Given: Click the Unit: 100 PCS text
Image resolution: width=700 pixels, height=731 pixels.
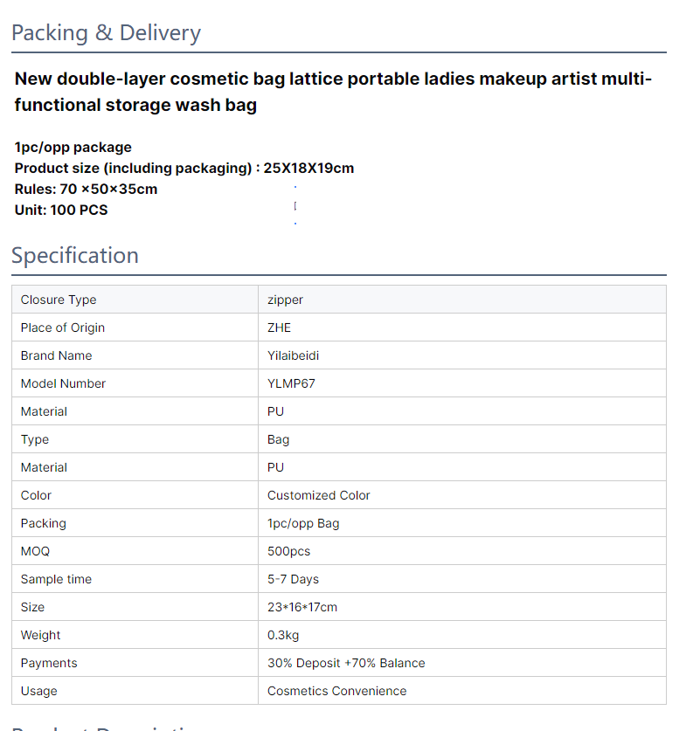Looking at the screenshot, I should pyautogui.click(x=61, y=210).
